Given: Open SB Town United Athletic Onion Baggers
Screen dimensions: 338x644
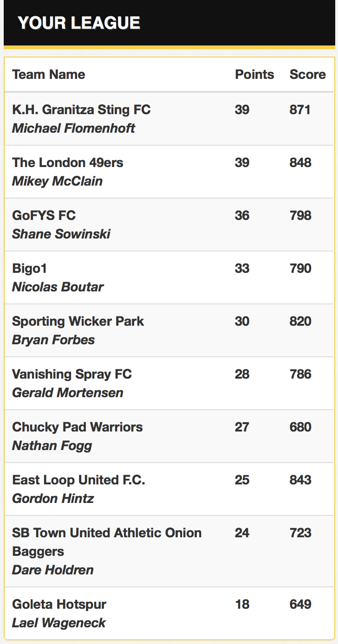Looking at the screenshot, I should pos(107,542).
